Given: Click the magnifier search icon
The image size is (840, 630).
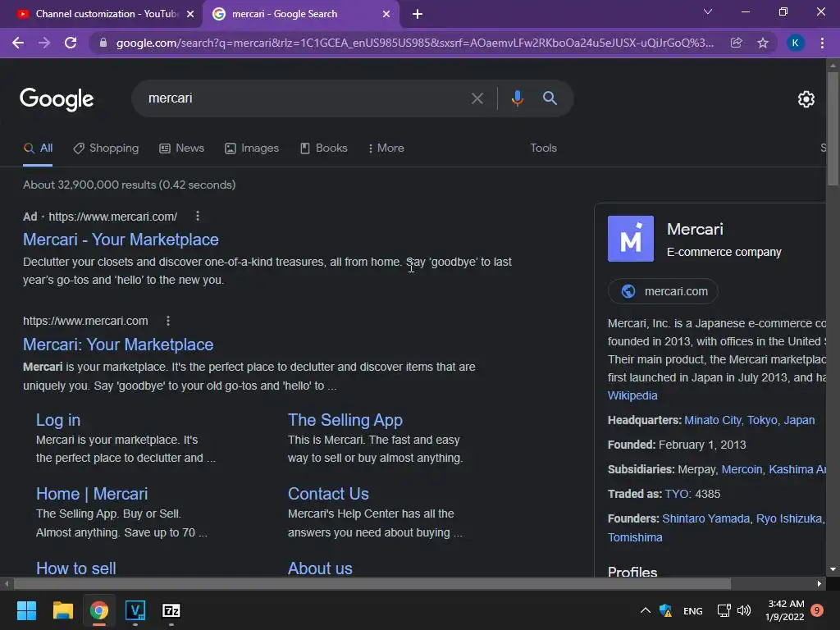Looking at the screenshot, I should tap(550, 98).
